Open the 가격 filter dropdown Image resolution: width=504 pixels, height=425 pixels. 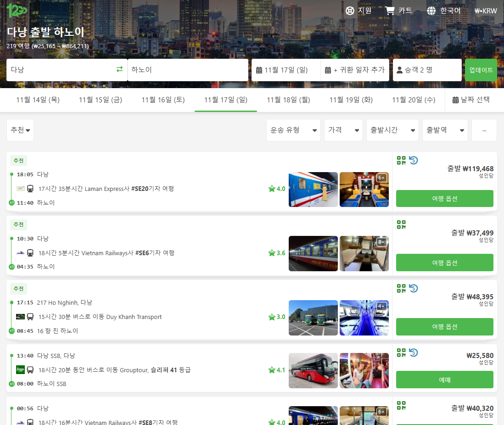click(x=344, y=130)
